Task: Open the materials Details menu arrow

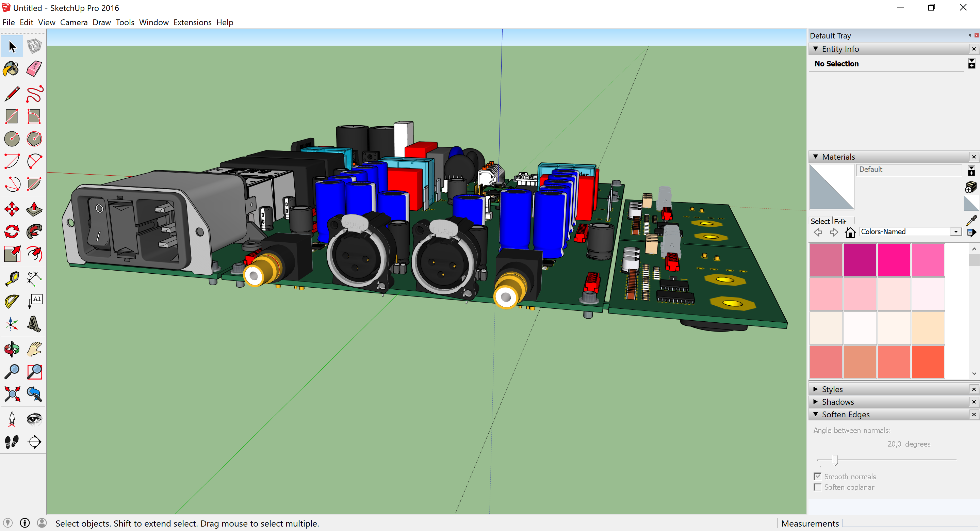Action: coord(971,232)
